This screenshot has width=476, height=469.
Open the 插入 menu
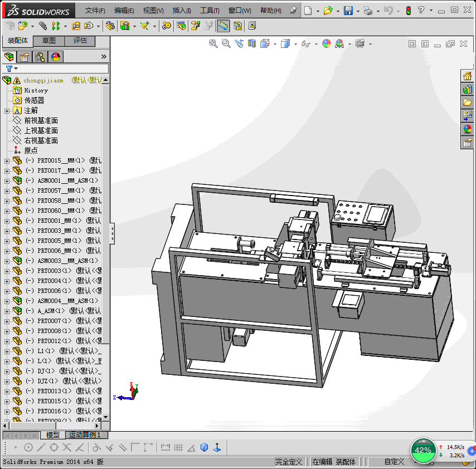182,11
